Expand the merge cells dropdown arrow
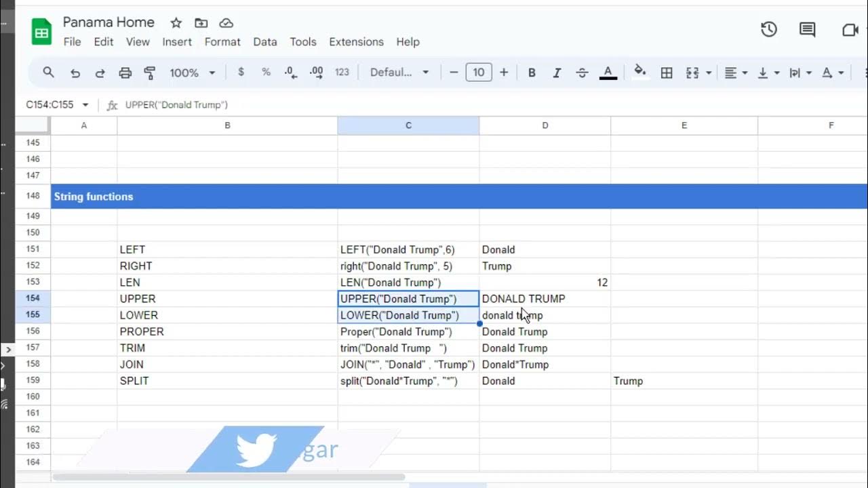The height and width of the screenshot is (488, 868). click(709, 73)
